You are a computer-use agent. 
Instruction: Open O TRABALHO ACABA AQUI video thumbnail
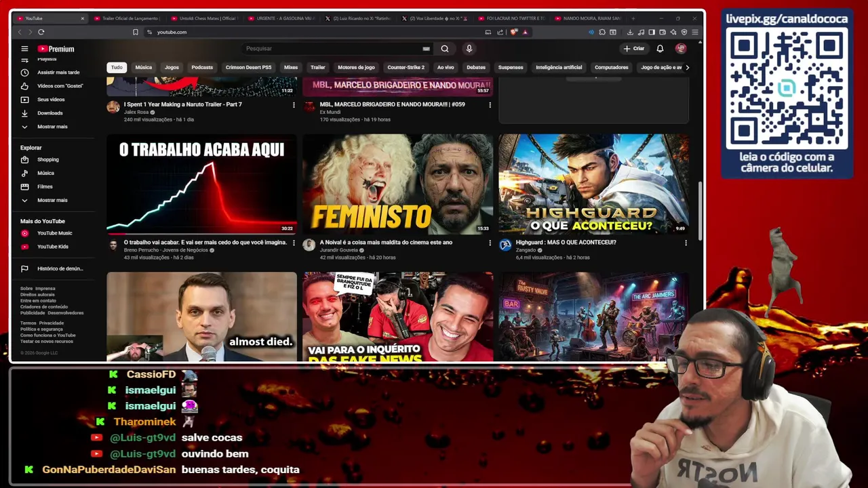pos(201,184)
